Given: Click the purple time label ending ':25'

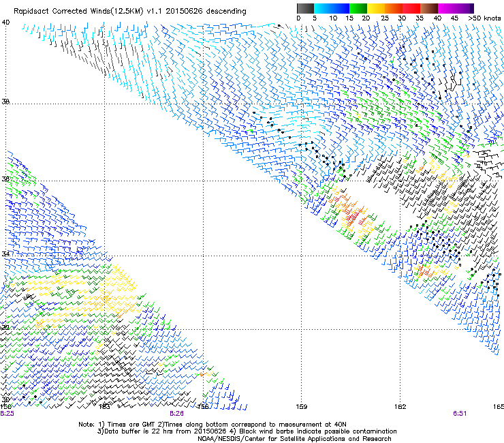Looking at the screenshot, I should point(7,414).
